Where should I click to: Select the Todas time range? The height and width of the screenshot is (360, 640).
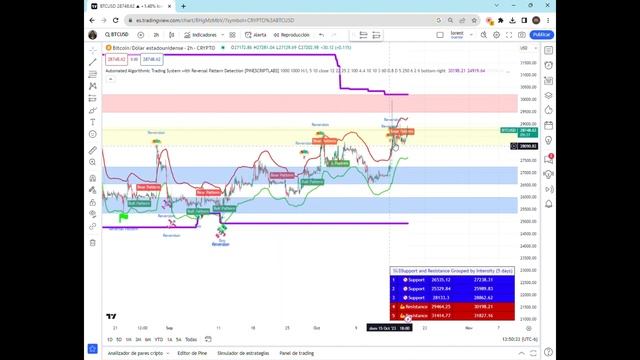[x=191, y=340]
